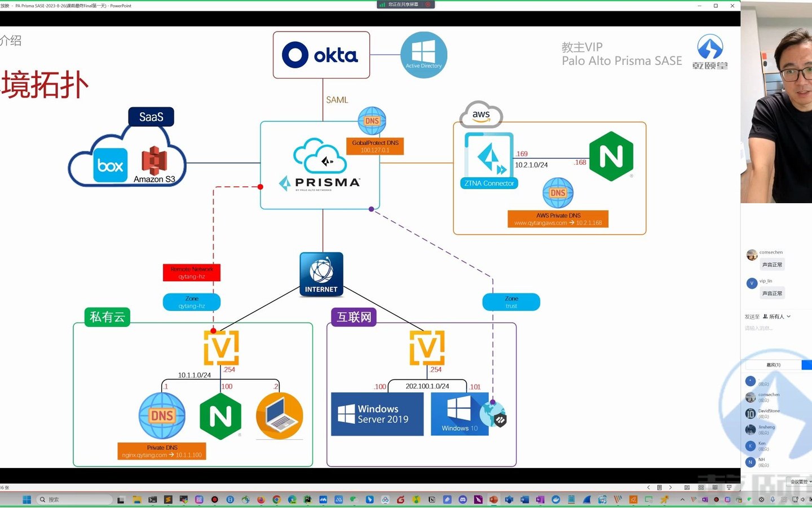
Task: Click the presenter's webcam video
Action: tap(776, 102)
